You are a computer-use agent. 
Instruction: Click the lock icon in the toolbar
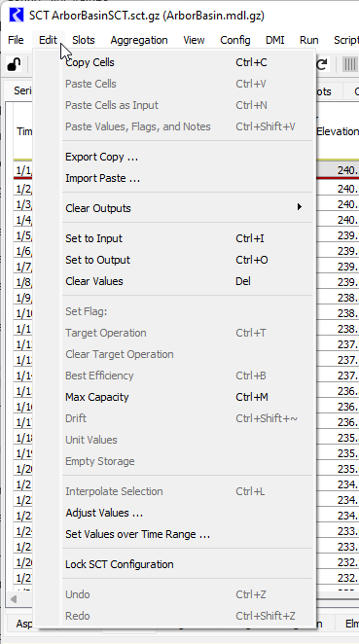click(14, 65)
